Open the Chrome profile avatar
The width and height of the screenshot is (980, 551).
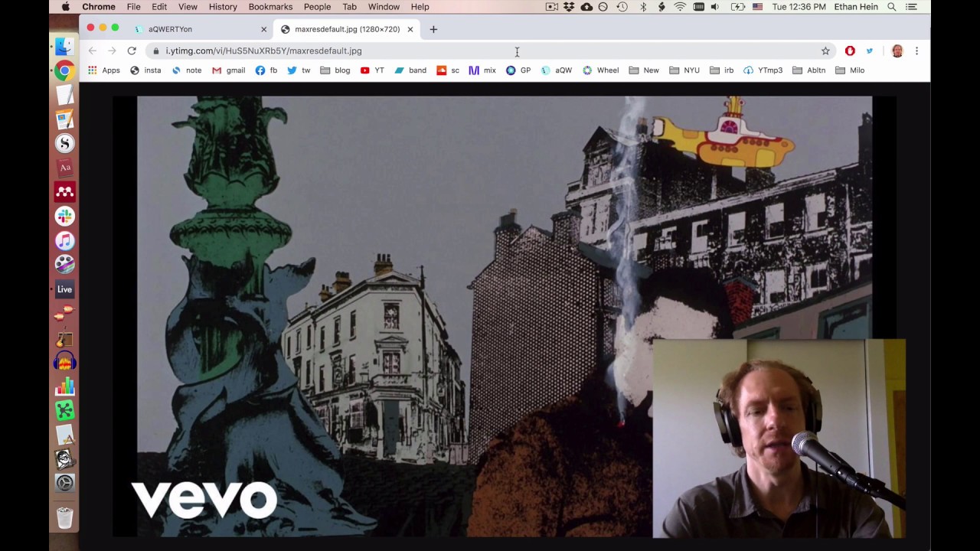pyautogui.click(x=897, y=51)
